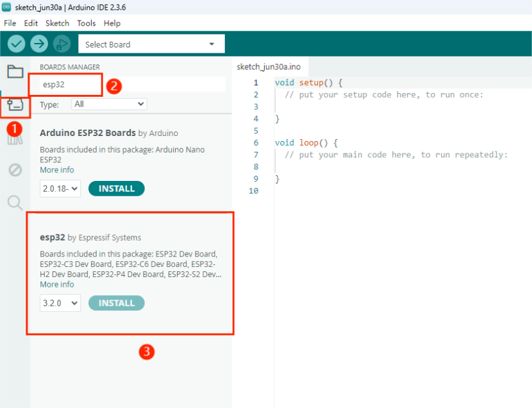Open More info link for Espressif esp32
The image size is (532, 408).
[56, 284]
